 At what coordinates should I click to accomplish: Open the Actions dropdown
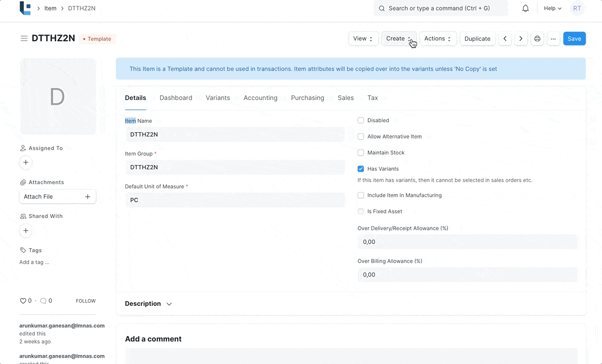tap(437, 39)
